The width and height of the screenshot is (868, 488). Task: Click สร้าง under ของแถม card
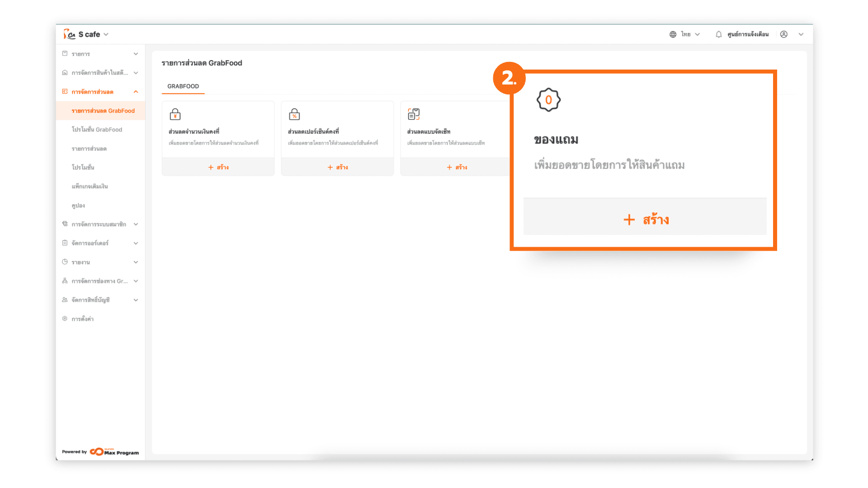[645, 220]
